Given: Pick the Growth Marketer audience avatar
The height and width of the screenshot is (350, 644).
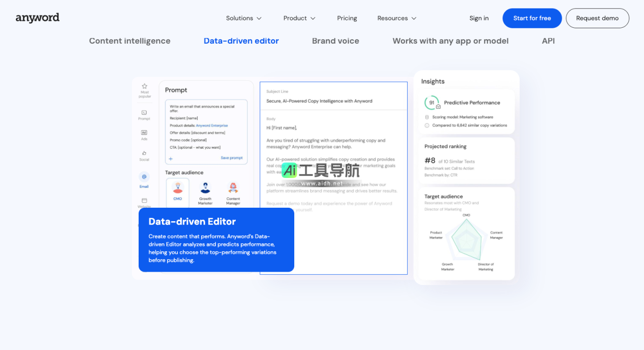Looking at the screenshot, I should pos(205,188).
